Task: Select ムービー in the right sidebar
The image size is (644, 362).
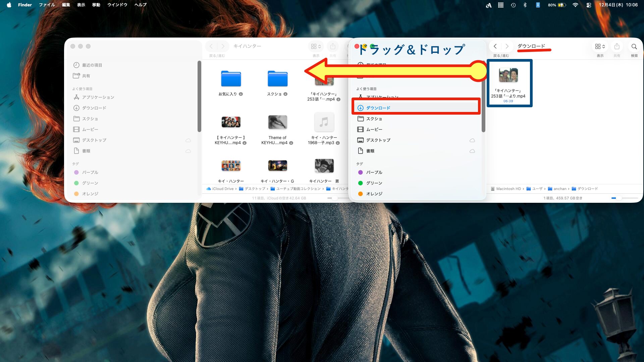Action: [x=374, y=129]
